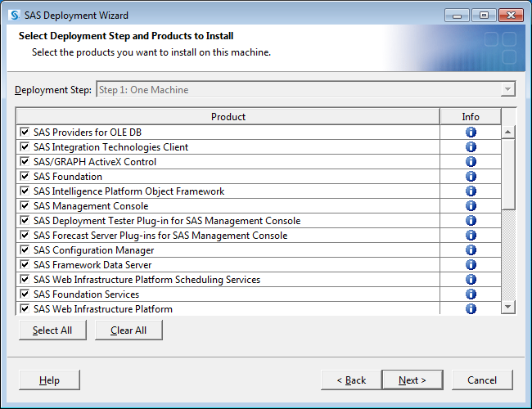Open info for SAS Framework Data Server
The width and height of the screenshot is (532, 409).
471,264
